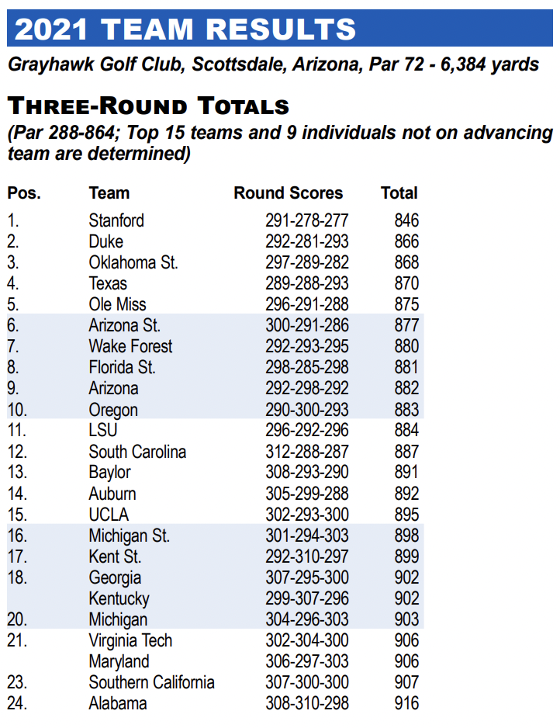Select the Southern California team name
The height and width of the screenshot is (728, 560).
[151, 682]
